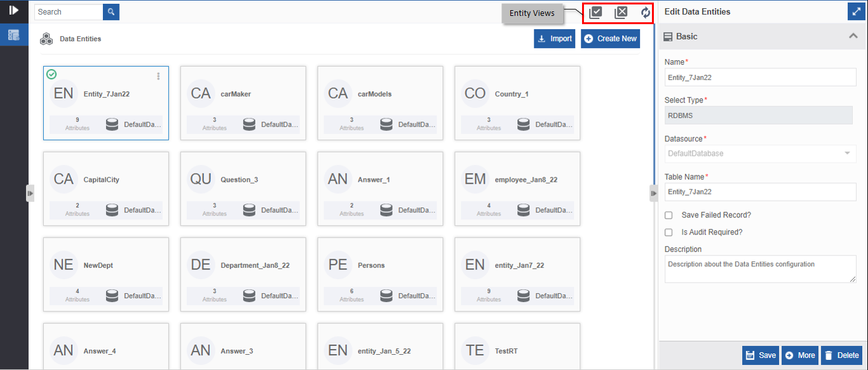Image resolution: width=868 pixels, height=370 pixels.
Task: Click the More button
Action: 800,355
